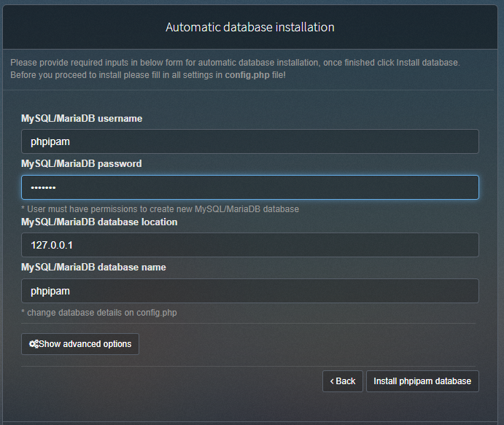The image size is (504, 425).
Task: Click the MySQL/MariaDB database name field
Action: coord(249,291)
